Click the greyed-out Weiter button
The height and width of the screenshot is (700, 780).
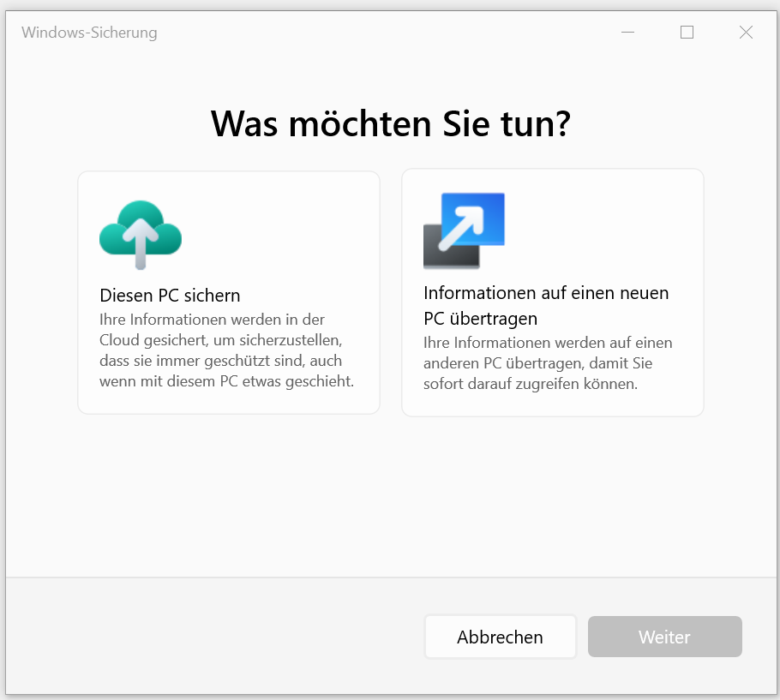pyautogui.click(x=664, y=637)
